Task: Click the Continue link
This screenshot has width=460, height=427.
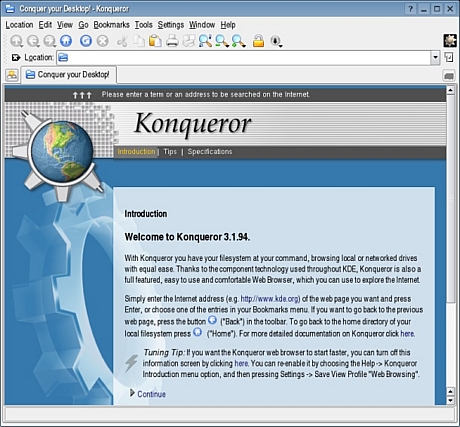Action: (151, 394)
